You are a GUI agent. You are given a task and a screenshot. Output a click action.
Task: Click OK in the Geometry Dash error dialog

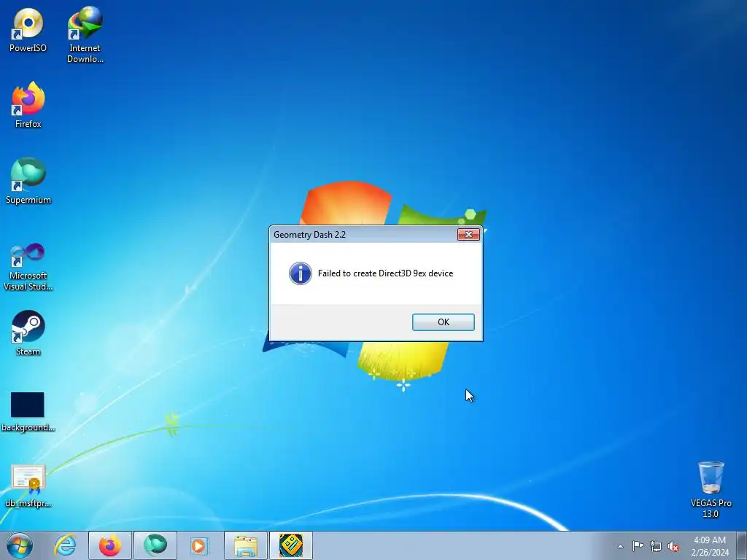[x=443, y=322]
